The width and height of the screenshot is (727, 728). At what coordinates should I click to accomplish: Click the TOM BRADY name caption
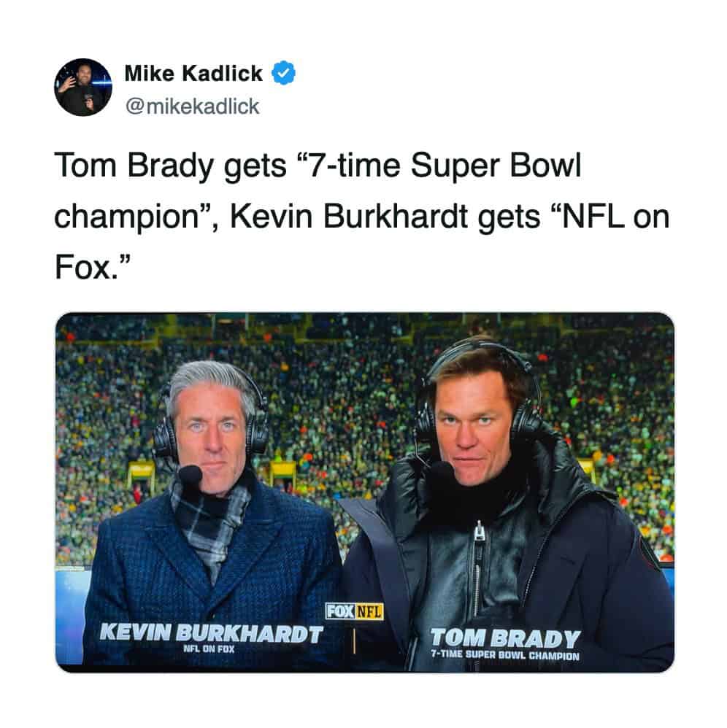point(505,638)
